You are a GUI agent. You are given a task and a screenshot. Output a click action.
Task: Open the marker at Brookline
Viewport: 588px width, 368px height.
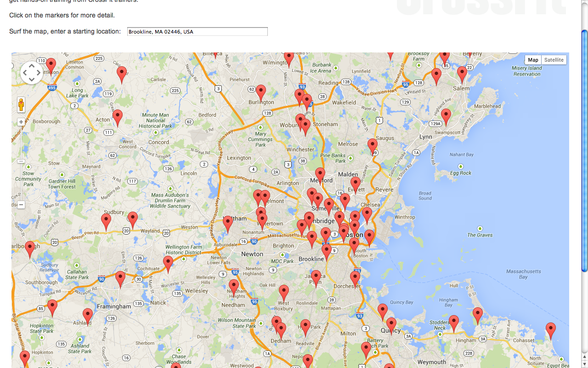pyautogui.click(x=327, y=253)
